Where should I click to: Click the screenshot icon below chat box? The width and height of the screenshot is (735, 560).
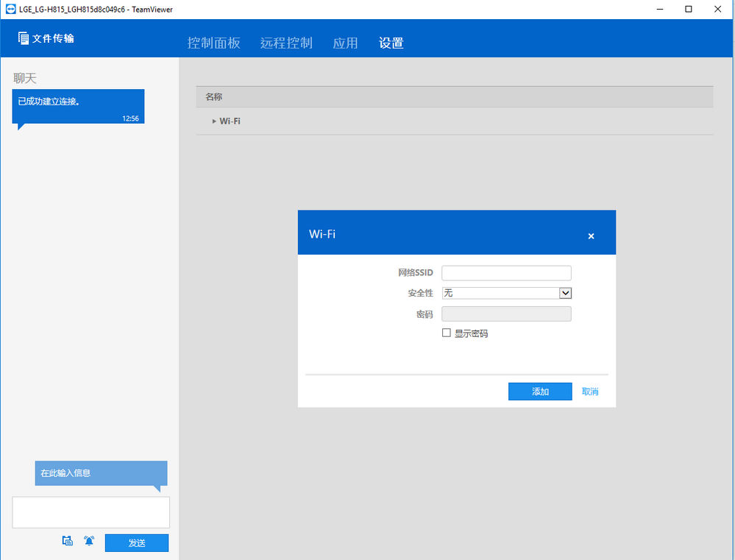68,541
